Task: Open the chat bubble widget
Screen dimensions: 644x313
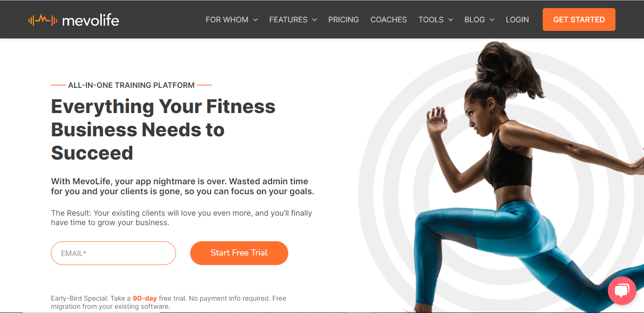Action: 622,291
